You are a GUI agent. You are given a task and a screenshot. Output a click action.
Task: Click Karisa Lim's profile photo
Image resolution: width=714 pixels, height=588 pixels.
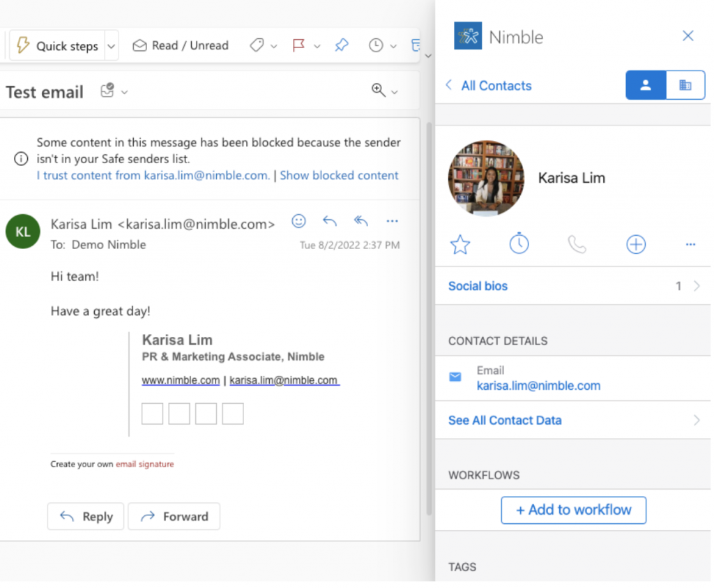click(x=486, y=178)
